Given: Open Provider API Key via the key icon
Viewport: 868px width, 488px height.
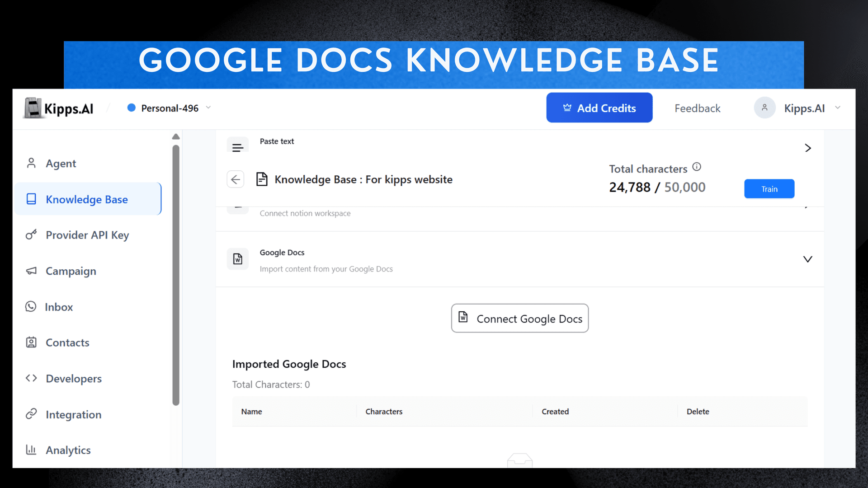Looking at the screenshot, I should (31, 235).
